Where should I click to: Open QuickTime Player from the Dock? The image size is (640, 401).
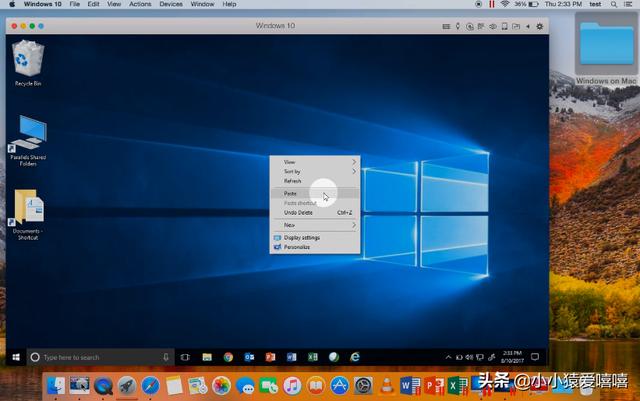click(103, 386)
